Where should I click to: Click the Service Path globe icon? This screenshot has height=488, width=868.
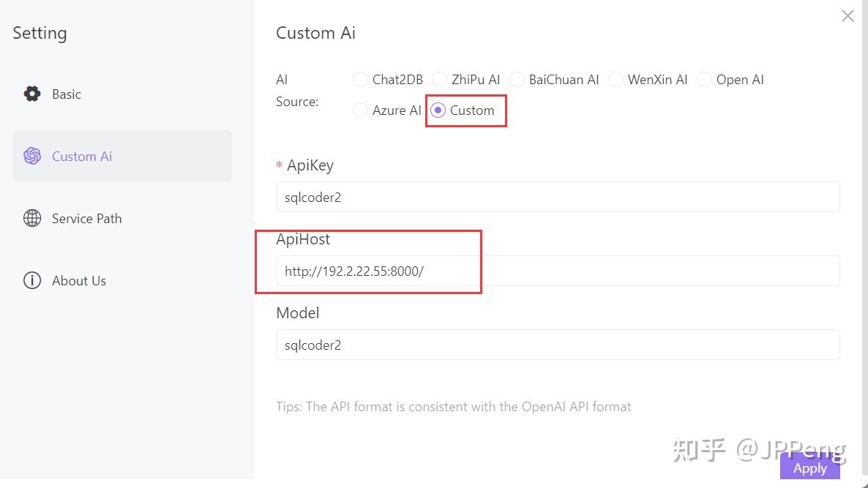[x=32, y=218]
